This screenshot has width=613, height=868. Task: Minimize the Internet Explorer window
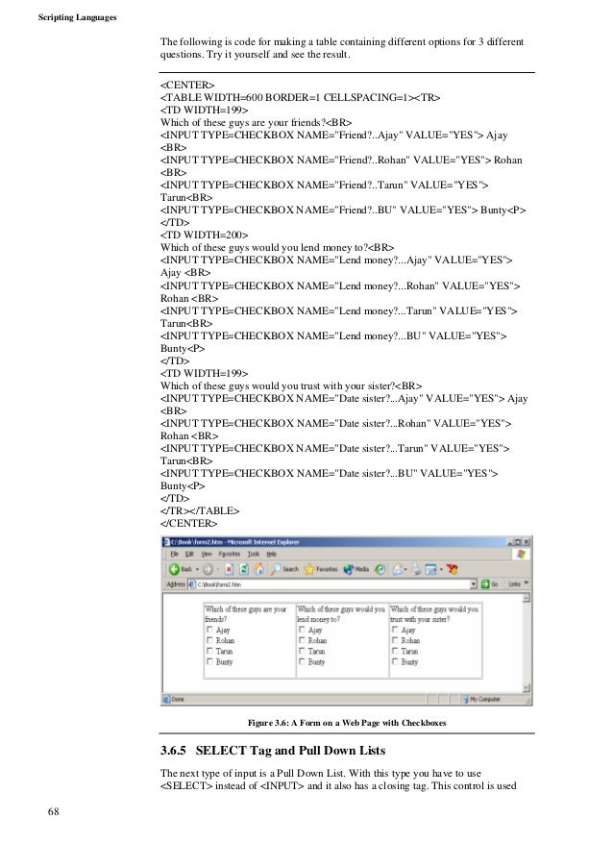click(510, 542)
